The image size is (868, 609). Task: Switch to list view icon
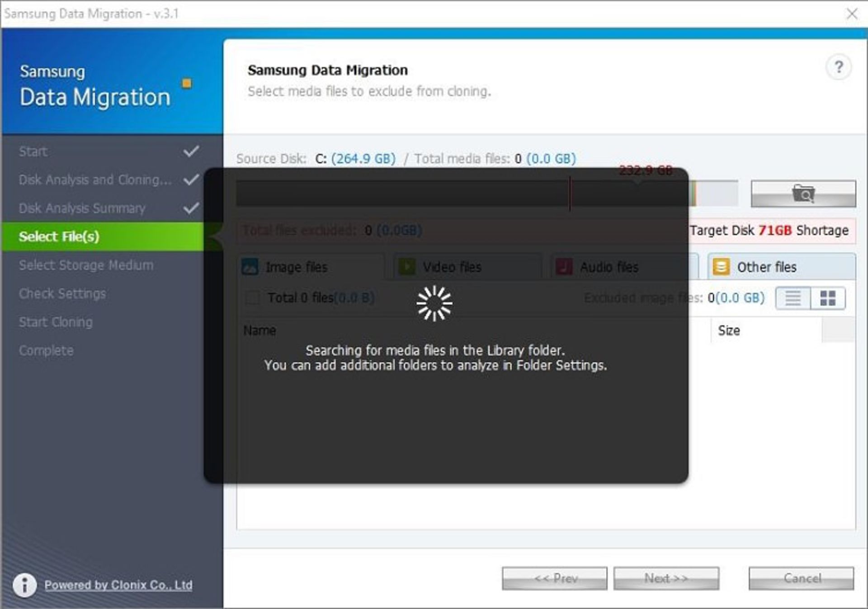click(793, 298)
